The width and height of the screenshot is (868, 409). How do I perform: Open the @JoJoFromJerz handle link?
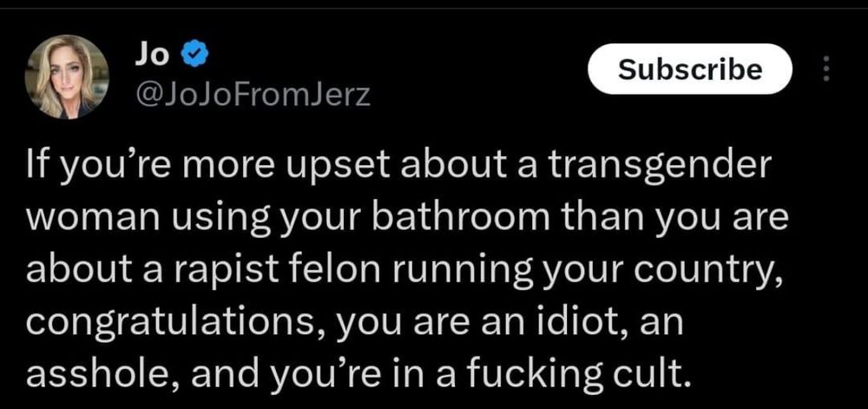click(252, 97)
